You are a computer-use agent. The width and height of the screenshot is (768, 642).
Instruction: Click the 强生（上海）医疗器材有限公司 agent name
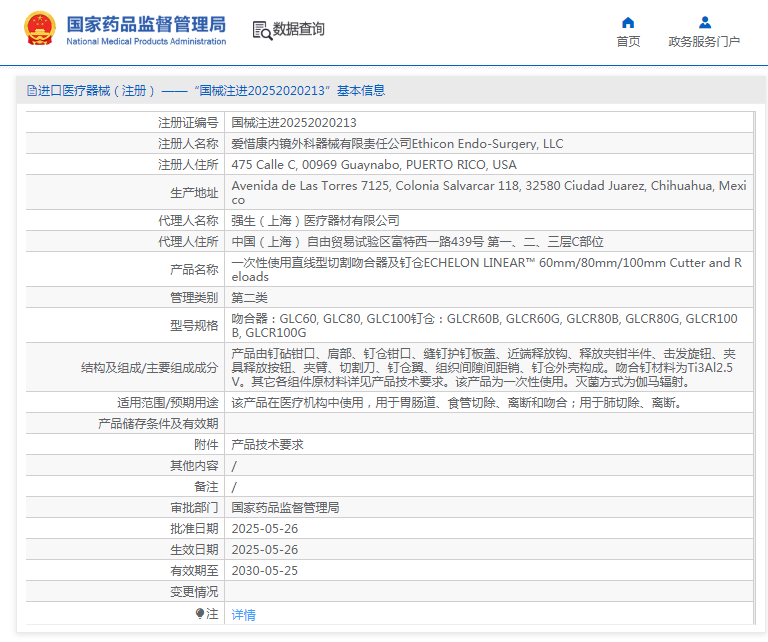click(315, 220)
